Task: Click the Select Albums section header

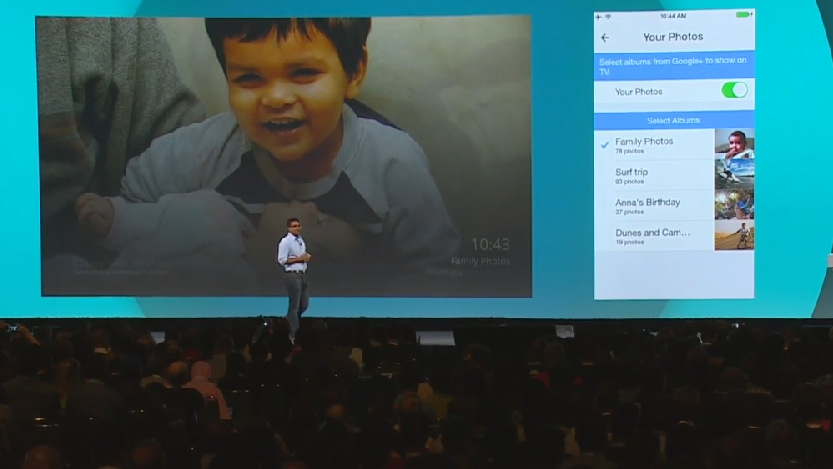Action: click(x=673, y=120)
